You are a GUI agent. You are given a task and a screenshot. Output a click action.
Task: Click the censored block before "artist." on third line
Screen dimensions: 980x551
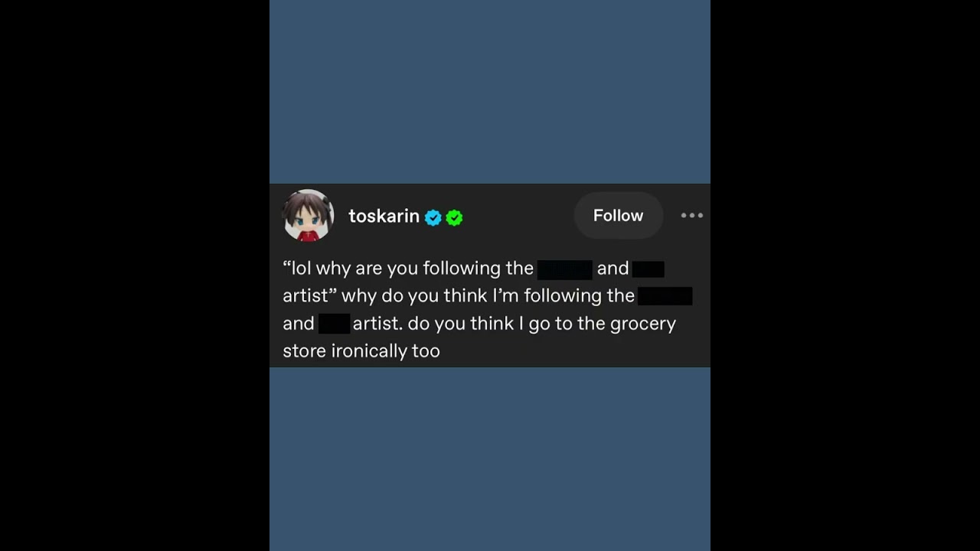coord(334,324)
